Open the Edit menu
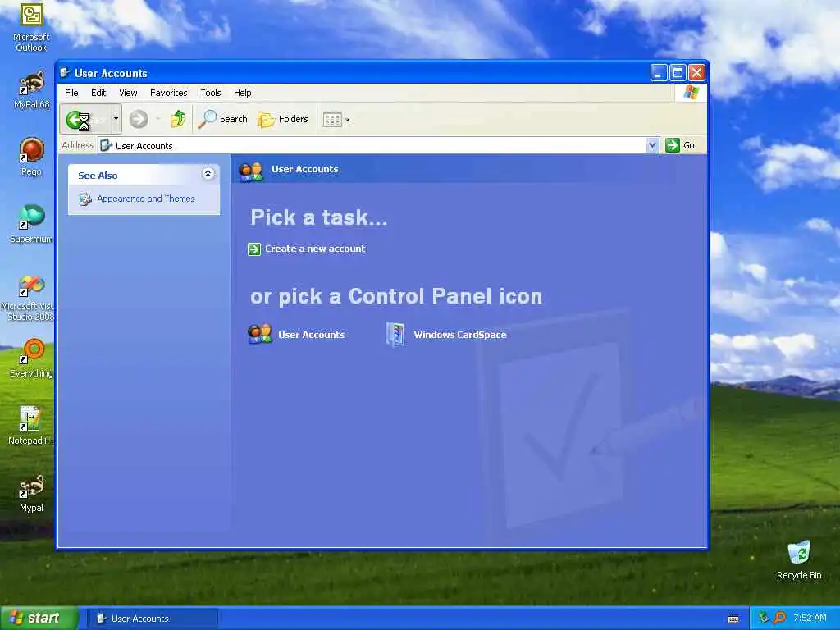 98,93
